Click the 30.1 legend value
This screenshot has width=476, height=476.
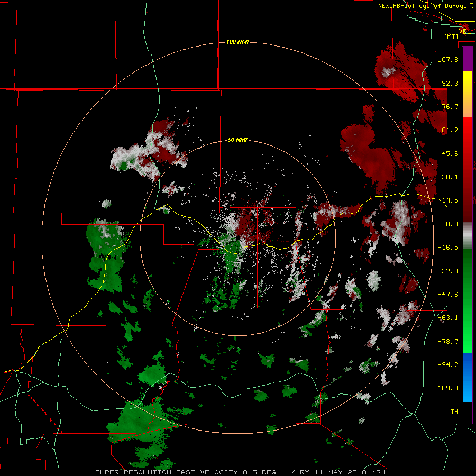coord(450,177)
